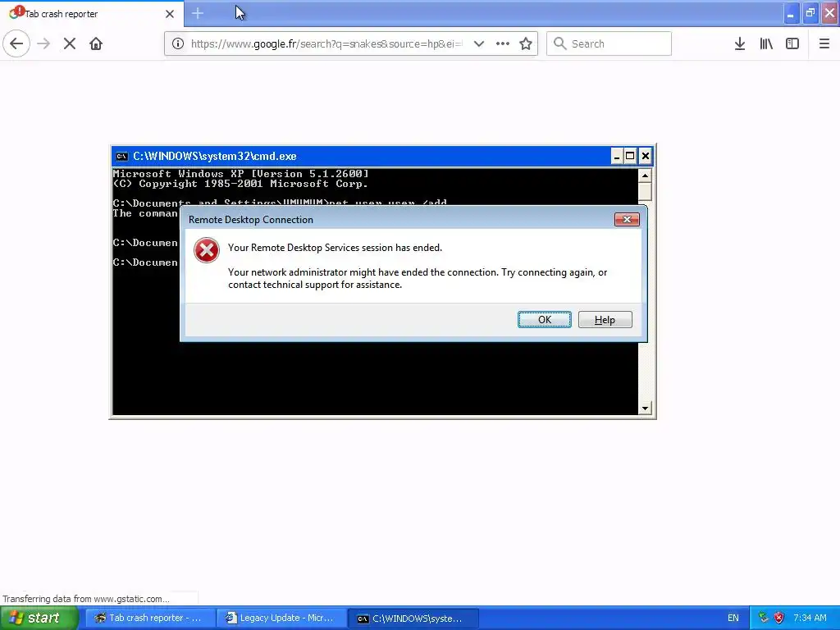Click the cmd.exe title bar icon
Screen dimensions: 840x630
pos(122,157)
